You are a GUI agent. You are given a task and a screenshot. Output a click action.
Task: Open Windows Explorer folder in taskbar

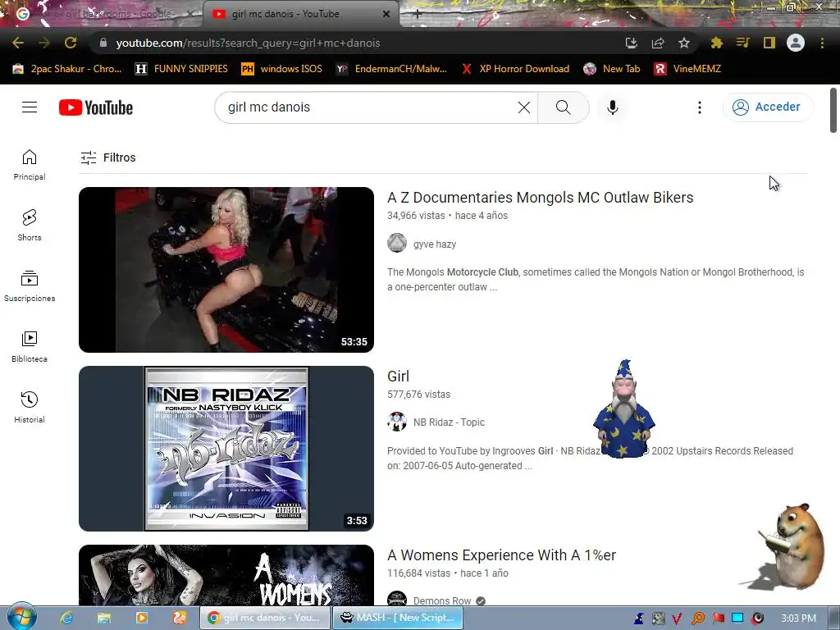pyautogui.click(x=104, y=618)
